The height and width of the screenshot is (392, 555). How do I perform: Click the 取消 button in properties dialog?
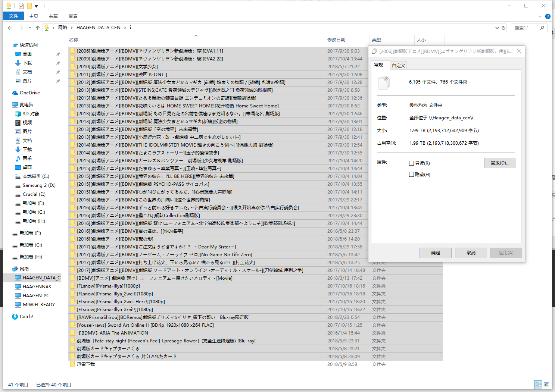click(x=471, y=253)
